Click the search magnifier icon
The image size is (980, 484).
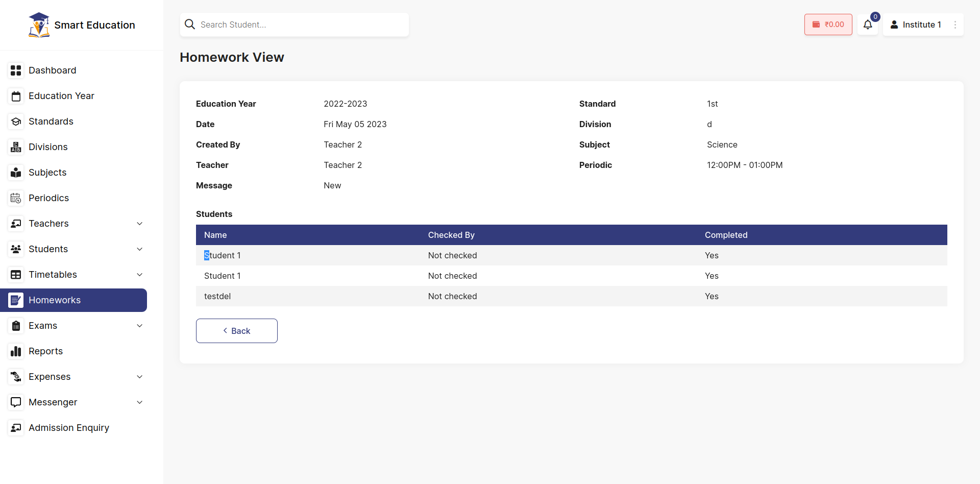(190, 25)
